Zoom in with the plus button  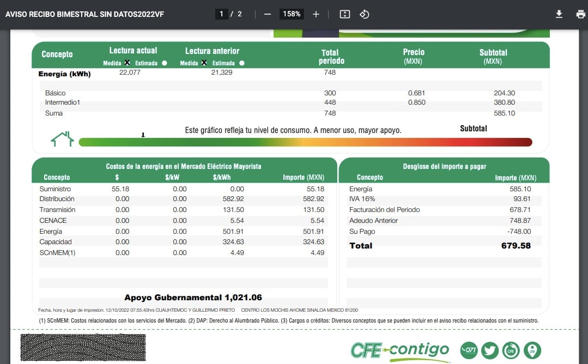click(316, 14)
